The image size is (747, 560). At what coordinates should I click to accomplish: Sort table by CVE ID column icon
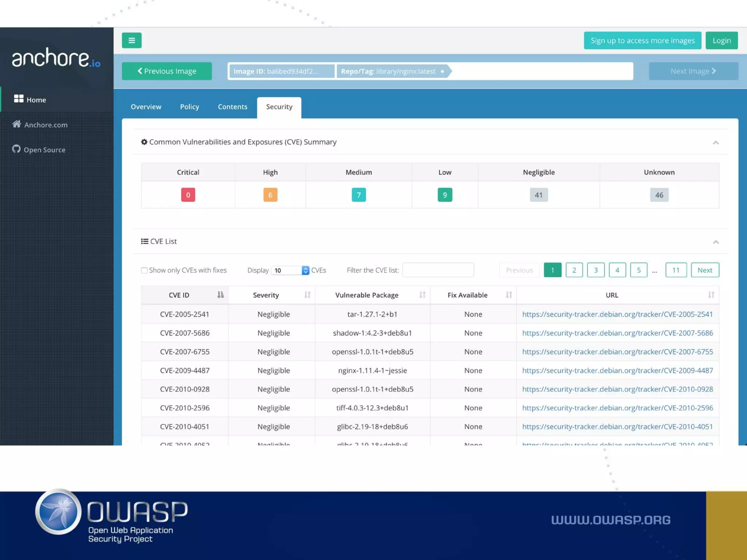click(x=220, y=295)
